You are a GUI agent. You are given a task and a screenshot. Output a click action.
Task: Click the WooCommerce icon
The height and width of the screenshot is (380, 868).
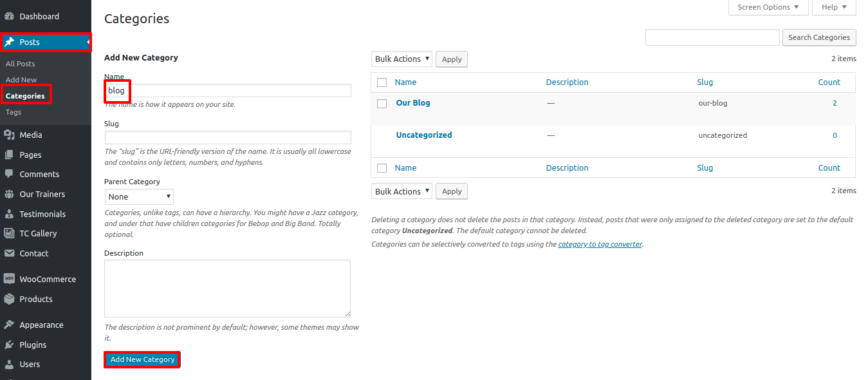pyautogui.click(x=9, y=279)
